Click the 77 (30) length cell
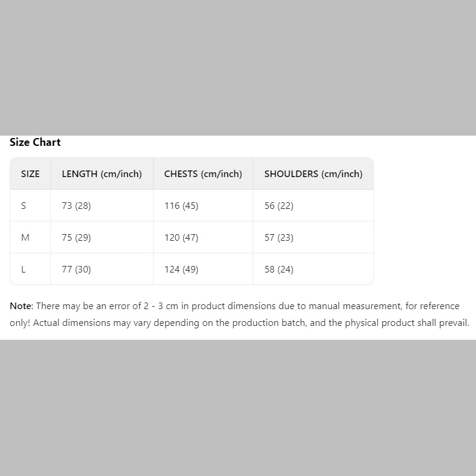The image size is (476, 476). tap(76, 270)
